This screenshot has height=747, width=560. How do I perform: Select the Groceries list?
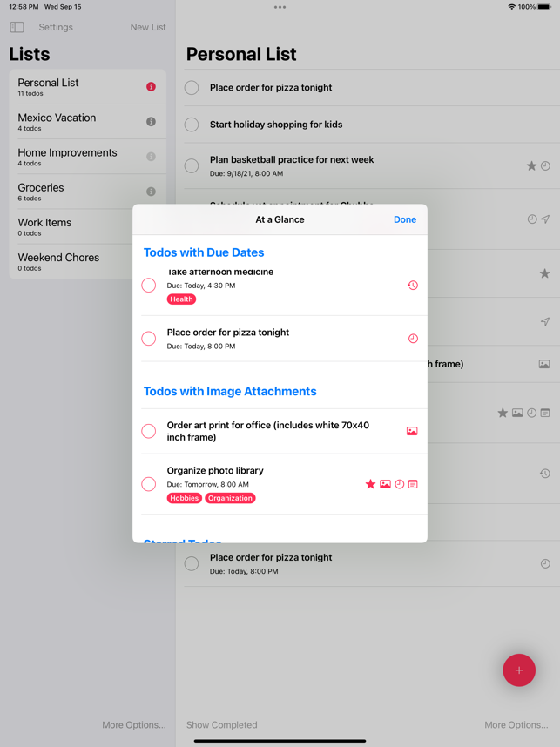(88, 192)
